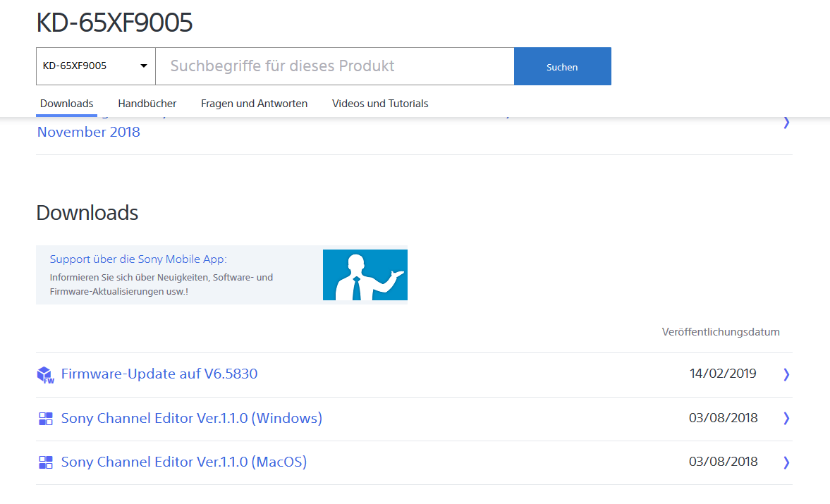Open Sony Channel Editor Ver.1.1.0 (Windows)
830x504 pixels.
(191, 418)
